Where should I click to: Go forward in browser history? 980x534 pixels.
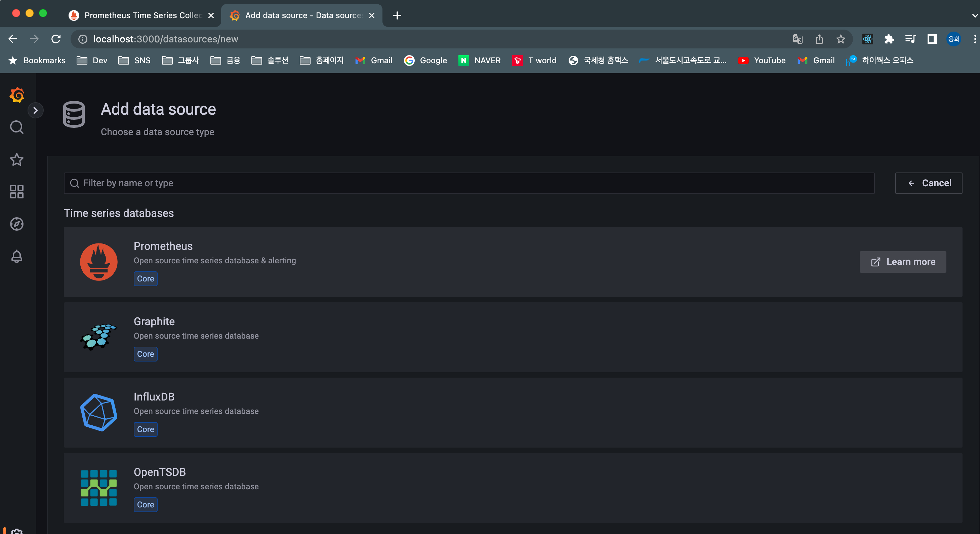click(34, 39)
